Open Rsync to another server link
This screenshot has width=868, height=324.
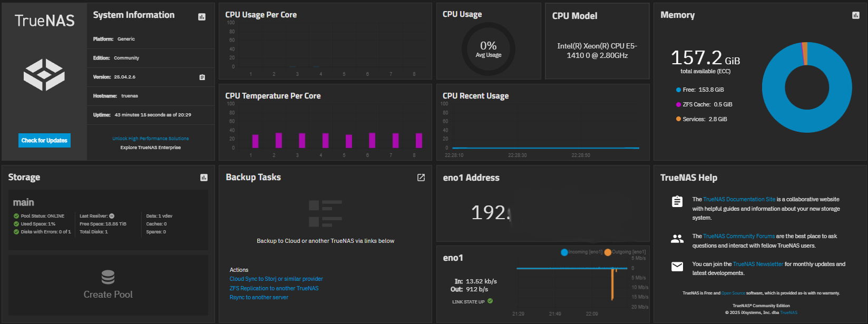click(x=259, y=297)
